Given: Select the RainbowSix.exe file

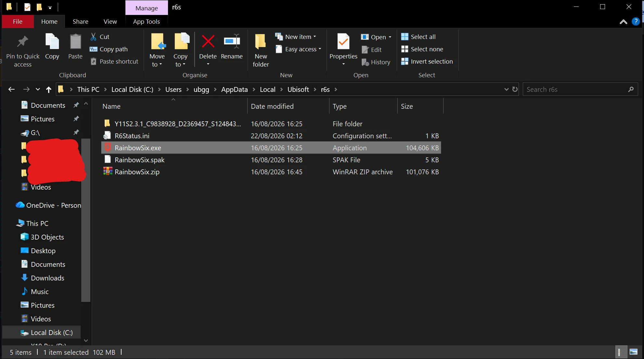Looking at the screenshot, I should 271,148.
